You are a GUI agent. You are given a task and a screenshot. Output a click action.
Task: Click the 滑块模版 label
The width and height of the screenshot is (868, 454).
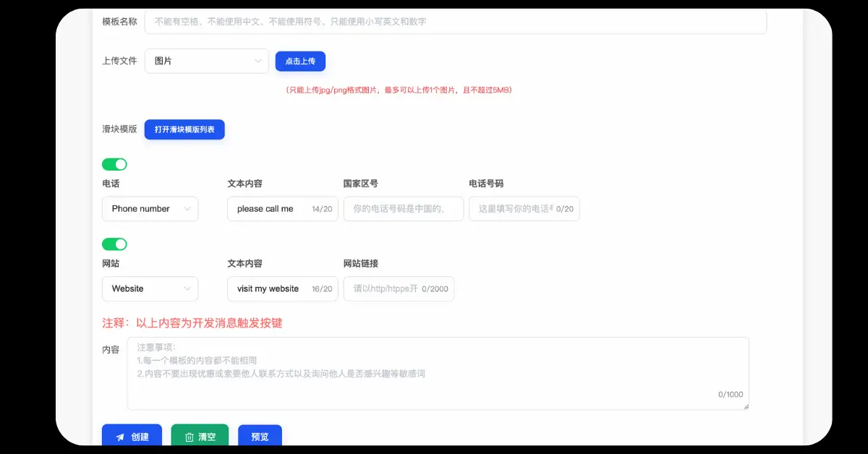[119, 129]
